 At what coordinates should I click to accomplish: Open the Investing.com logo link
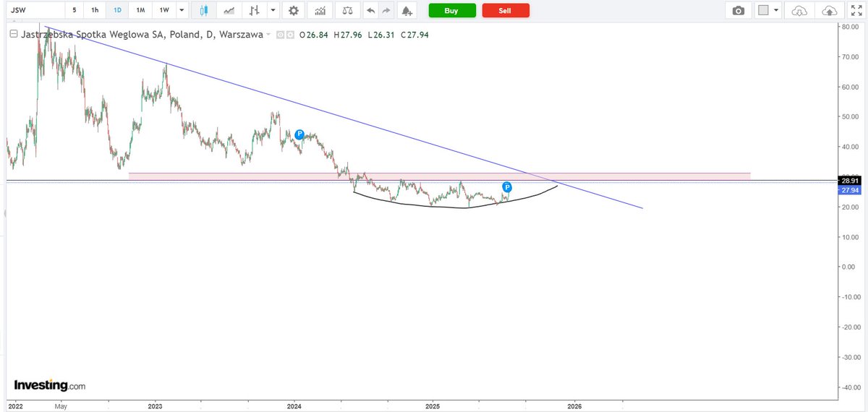click(x=50, y=385)
